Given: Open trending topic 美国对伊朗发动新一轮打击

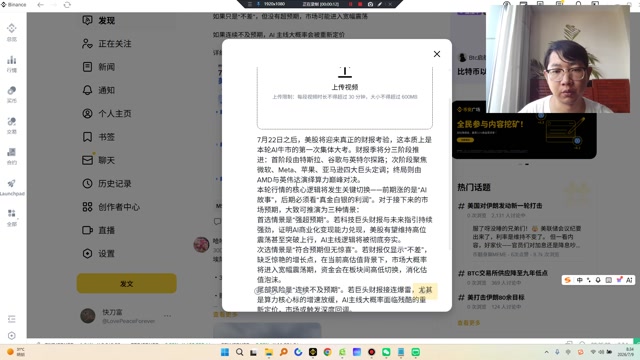Looking at the screenshot, I should click(x=504, y=206).
